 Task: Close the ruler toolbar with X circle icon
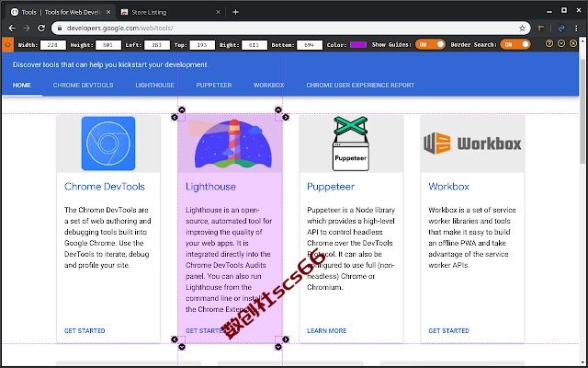[573, 44]
